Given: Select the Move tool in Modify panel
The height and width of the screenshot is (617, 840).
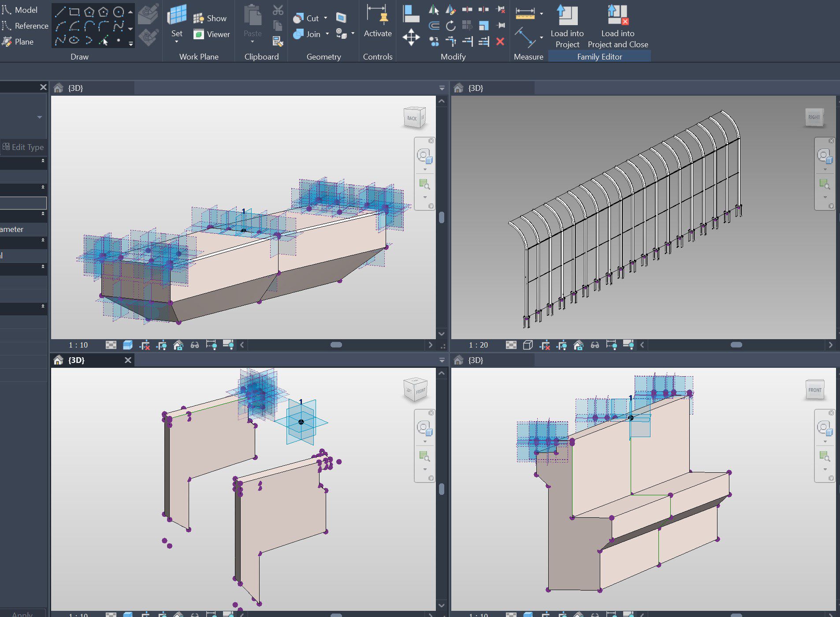Looking at the screenshot, I should [412, 37].
